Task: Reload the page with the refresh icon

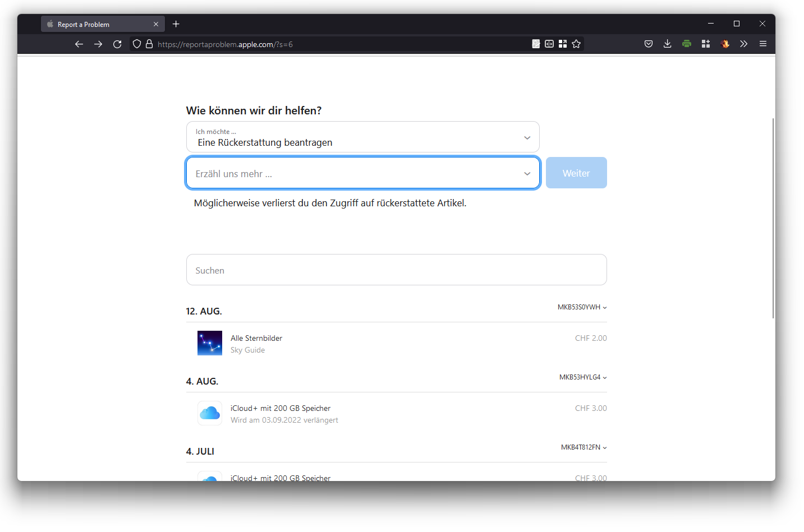Action: click(x=117, y=44)
